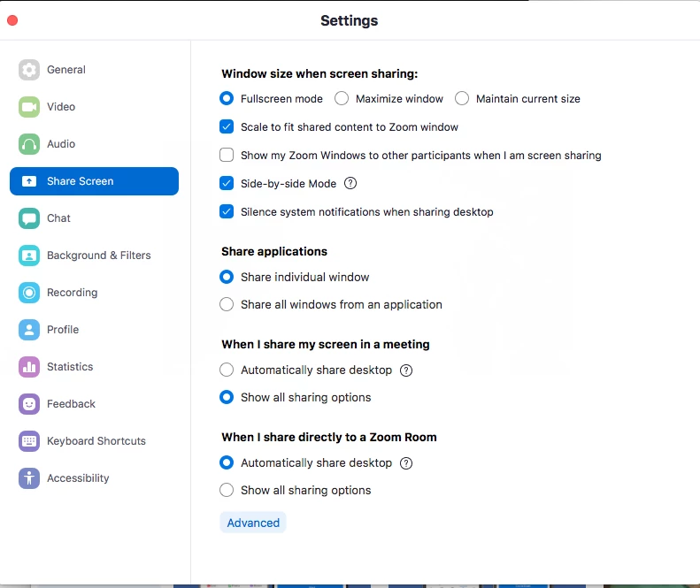700x588 pixels.
Task: Open Feedback smiley icon
Action: (x=29, y=404)
